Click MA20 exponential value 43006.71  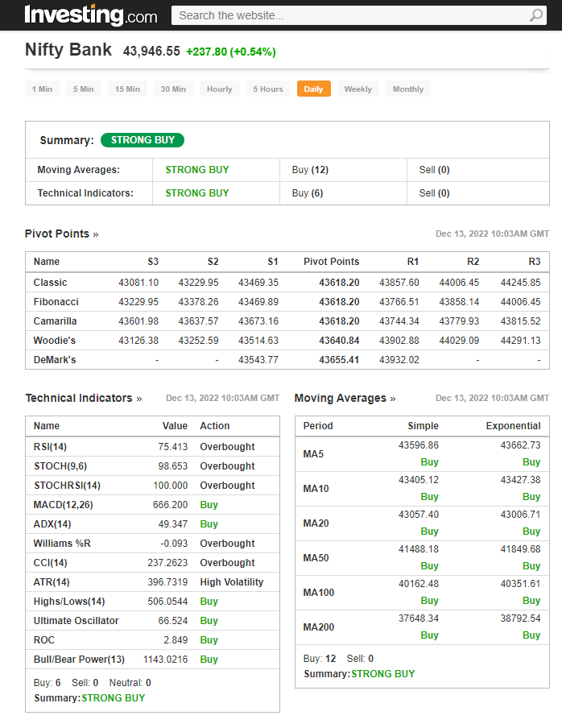coord(520,514)
